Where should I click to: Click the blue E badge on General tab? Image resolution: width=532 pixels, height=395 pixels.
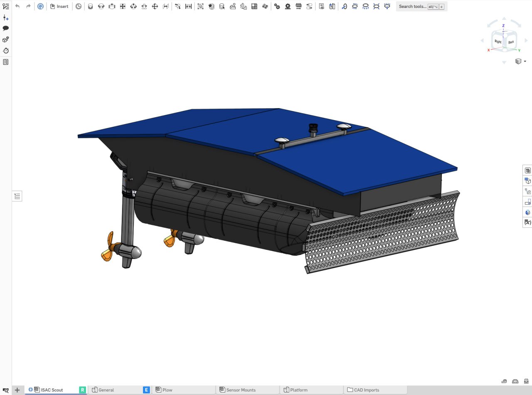146,390
